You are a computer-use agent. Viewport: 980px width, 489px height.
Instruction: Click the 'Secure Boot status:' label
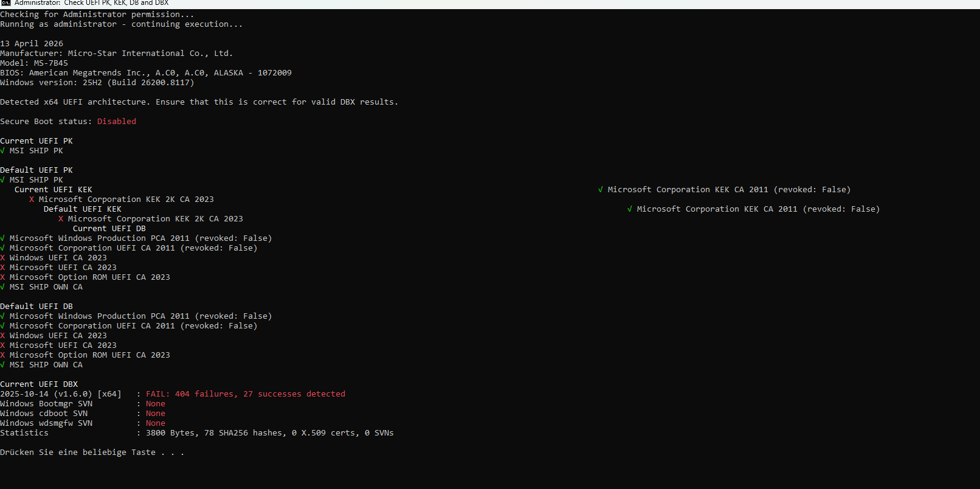click(46, 122)
